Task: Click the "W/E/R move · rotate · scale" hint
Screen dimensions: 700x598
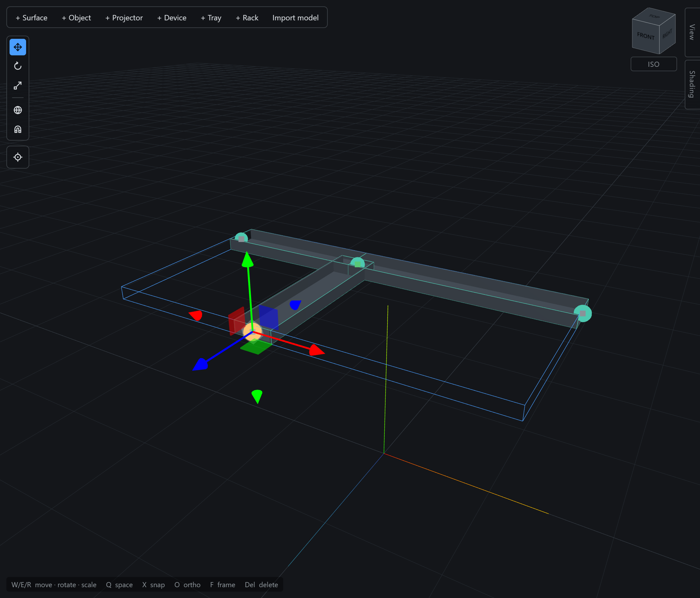Action: [x=54, y=585]
